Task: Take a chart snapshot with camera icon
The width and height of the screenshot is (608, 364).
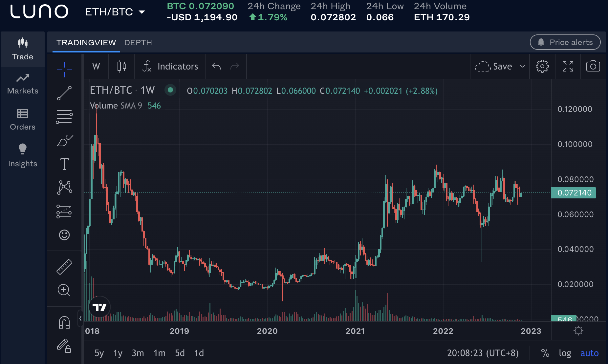Action: pyautogui.click(x=593, y=66)
